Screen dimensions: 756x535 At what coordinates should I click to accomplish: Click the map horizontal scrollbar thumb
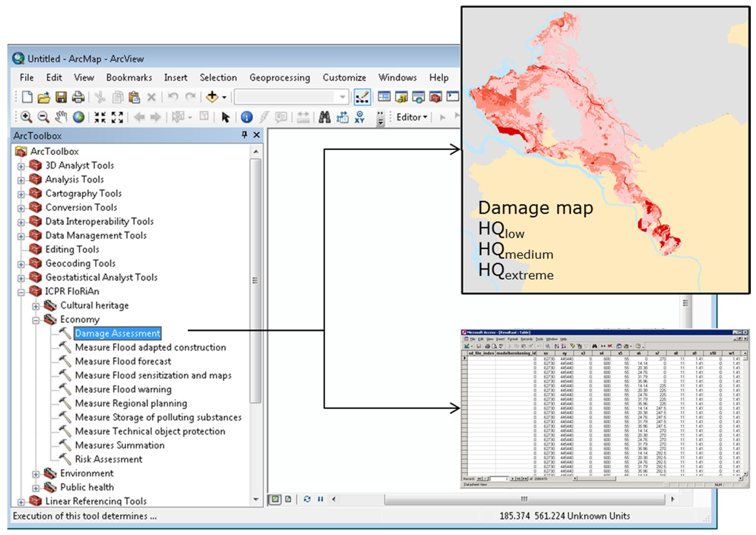point(524,499)
